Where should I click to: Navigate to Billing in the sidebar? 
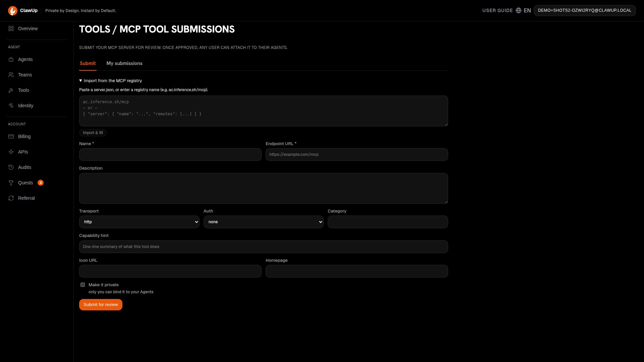[x=37, y=136]
